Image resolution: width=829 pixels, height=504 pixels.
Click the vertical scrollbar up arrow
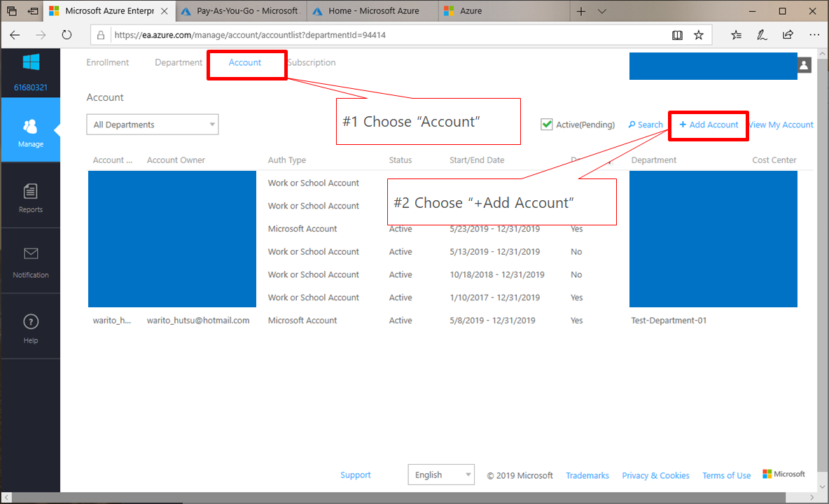(x=822, y=54)
